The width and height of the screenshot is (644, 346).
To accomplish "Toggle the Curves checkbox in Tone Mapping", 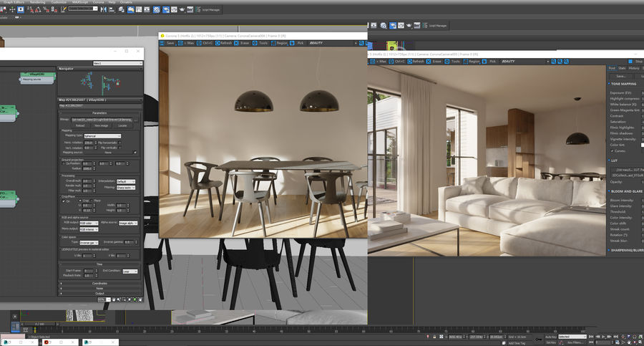I will [612, 151].
